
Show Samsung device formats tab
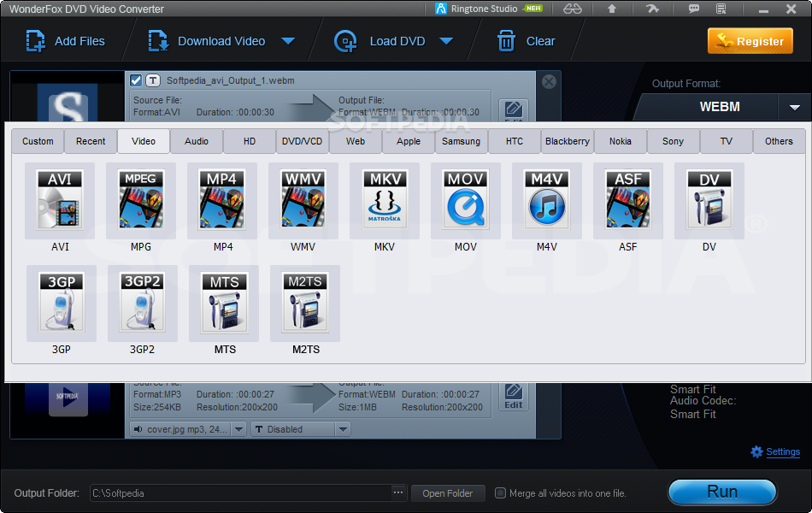tap(462, 141)
